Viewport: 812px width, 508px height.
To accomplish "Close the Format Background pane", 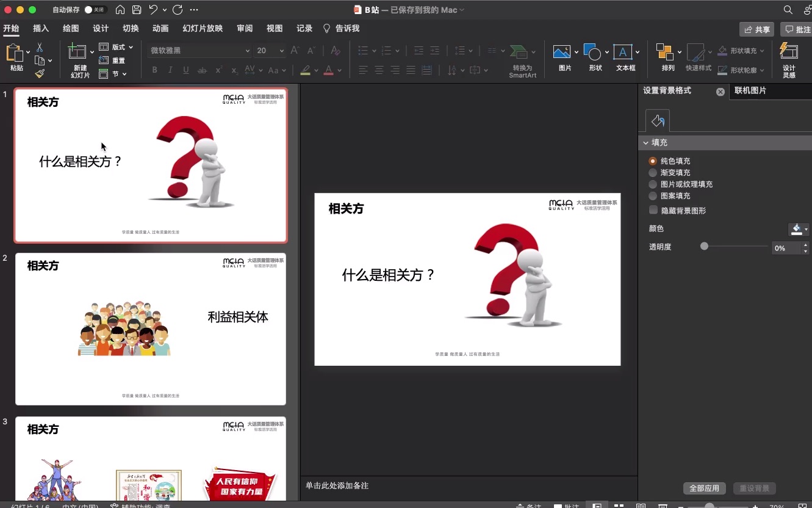I will coord(720,92).
